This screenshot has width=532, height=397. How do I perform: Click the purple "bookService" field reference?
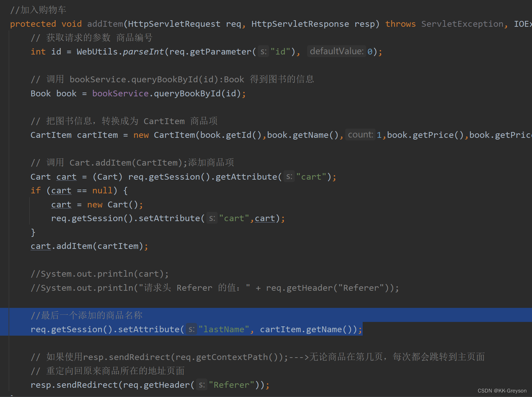coord(120,94)
